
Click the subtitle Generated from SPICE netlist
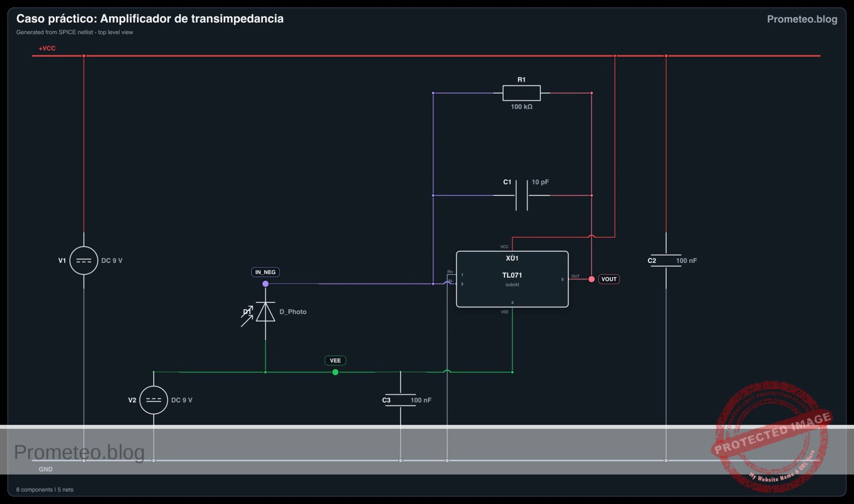[x=75, y=33]
